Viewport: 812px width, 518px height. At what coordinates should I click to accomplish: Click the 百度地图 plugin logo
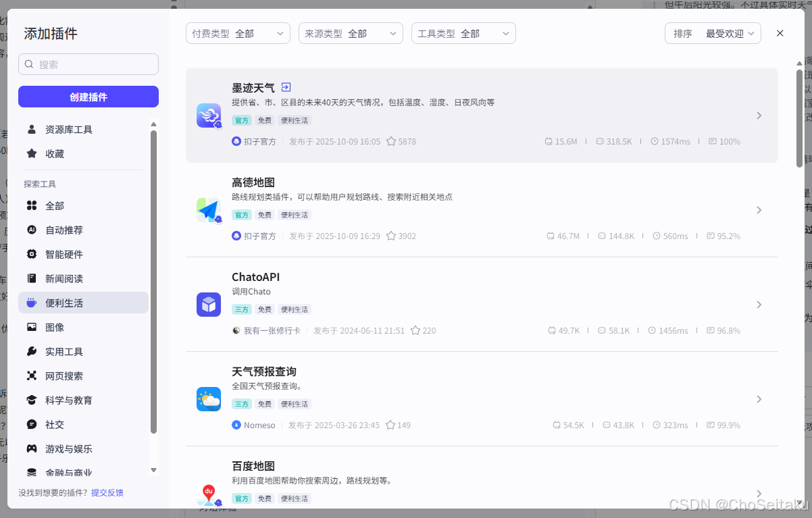pos(209,494)
